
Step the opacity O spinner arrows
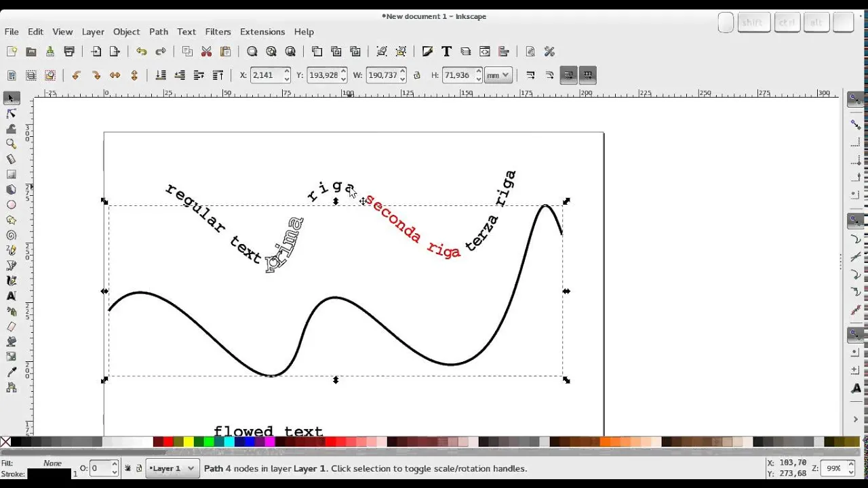pyautogui.click(x=115, y=468)
